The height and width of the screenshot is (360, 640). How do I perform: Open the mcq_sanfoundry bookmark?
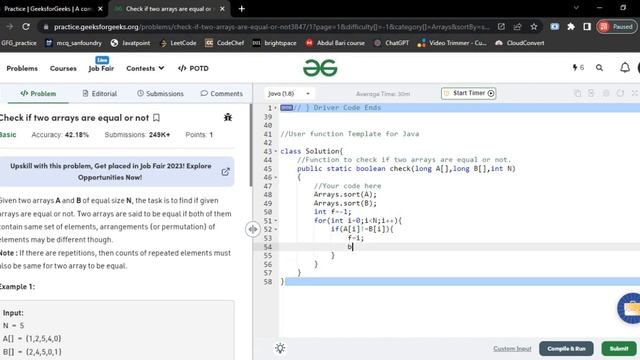73,43
